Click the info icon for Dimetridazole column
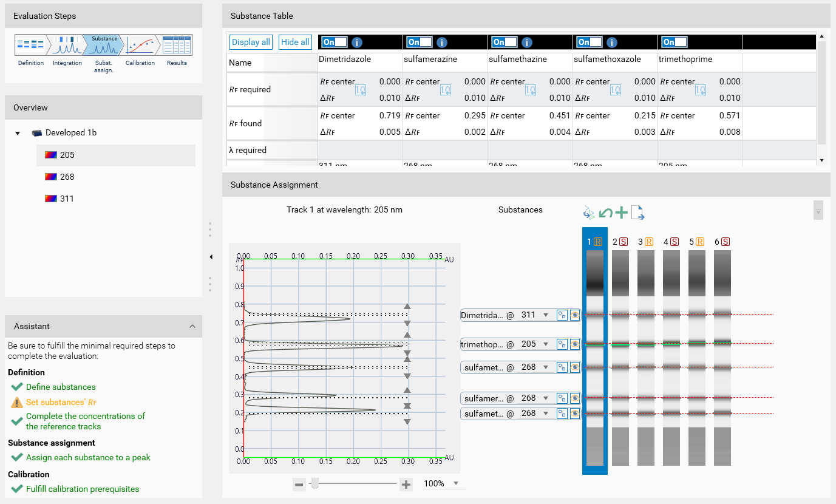Screen dimensions: 836x504 point(357,42)
